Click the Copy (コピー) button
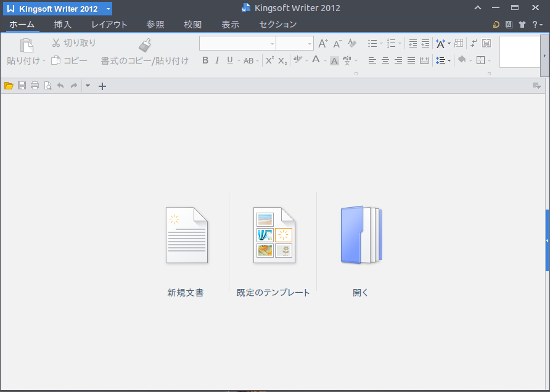The height and width of the screenshot is (392, 550). tap(69, 60)
